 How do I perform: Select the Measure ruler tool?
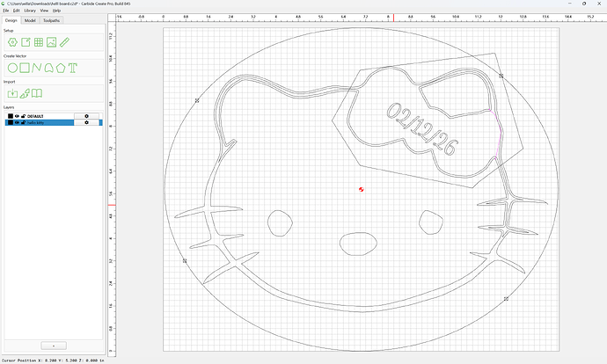point(64,42)
